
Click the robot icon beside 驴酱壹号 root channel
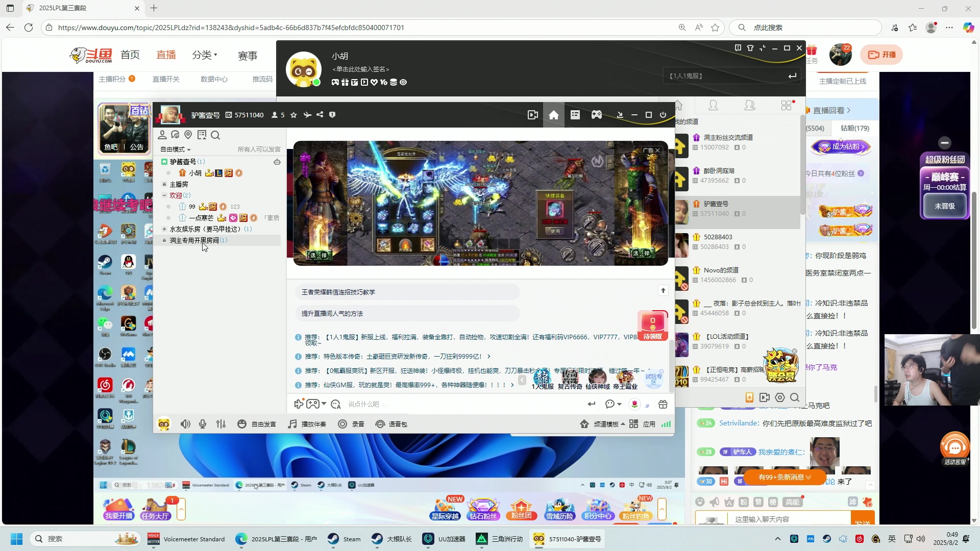pos(277,162)
